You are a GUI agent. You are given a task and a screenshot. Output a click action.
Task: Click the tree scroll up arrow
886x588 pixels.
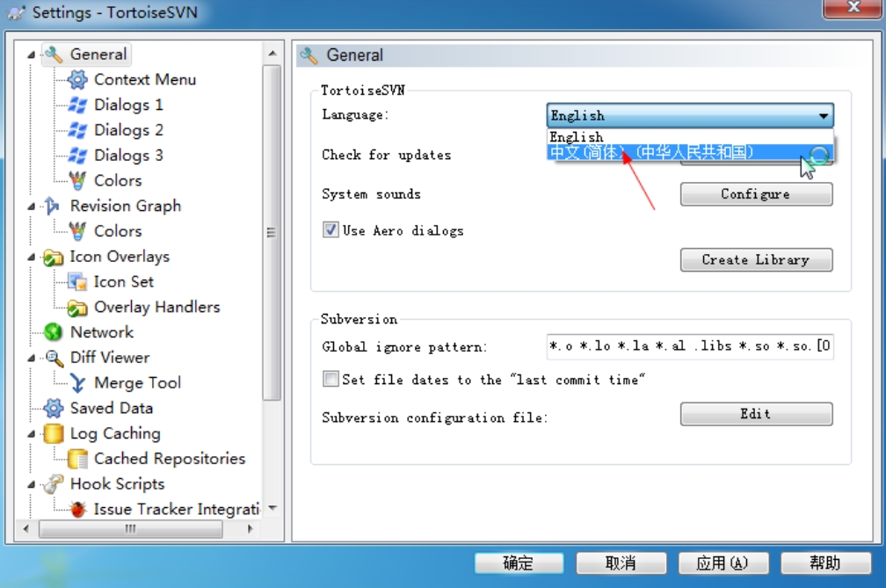tap(272, 54)
